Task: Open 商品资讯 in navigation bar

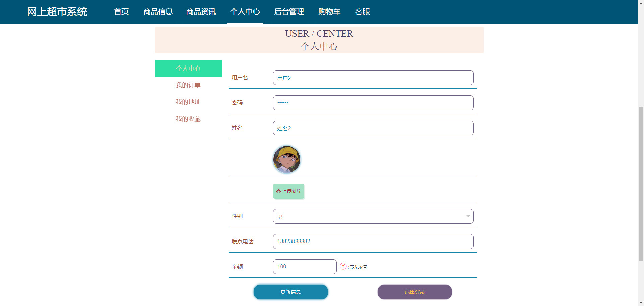Action: coord(201,12)
